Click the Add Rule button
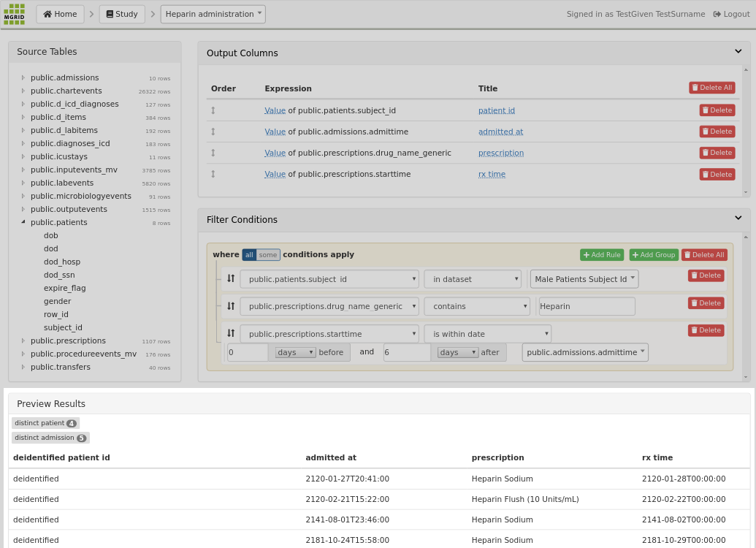 (602, 255)
